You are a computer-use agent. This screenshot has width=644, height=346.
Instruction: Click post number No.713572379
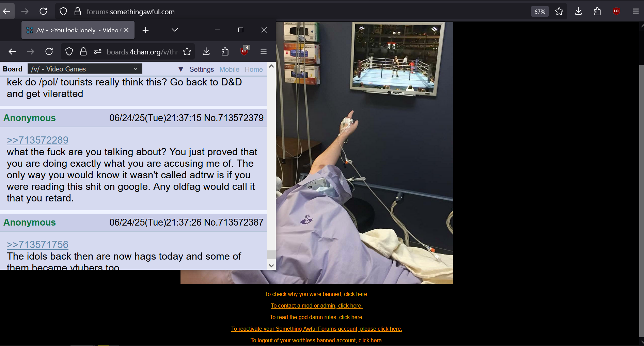[x=234, y=118]
